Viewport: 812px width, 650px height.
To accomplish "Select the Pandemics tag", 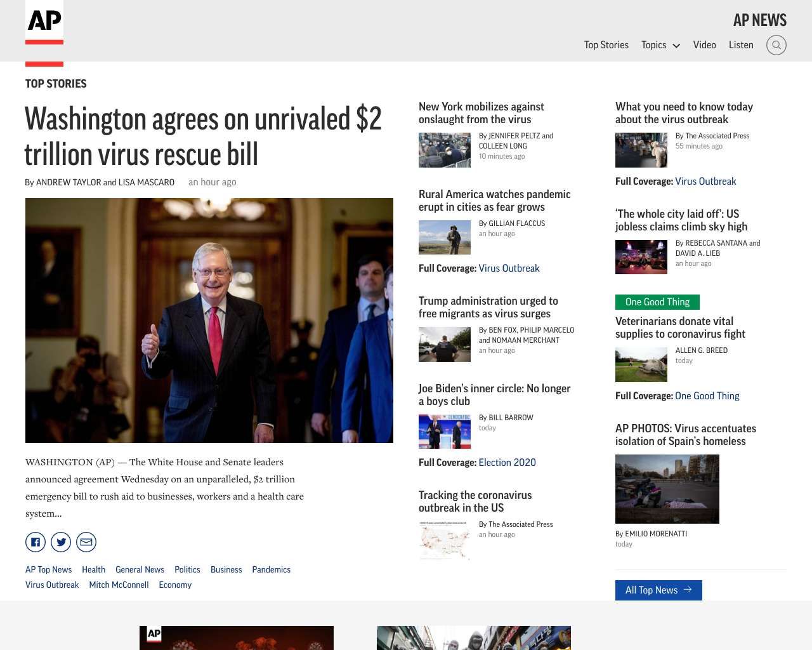I will [271, 570].
